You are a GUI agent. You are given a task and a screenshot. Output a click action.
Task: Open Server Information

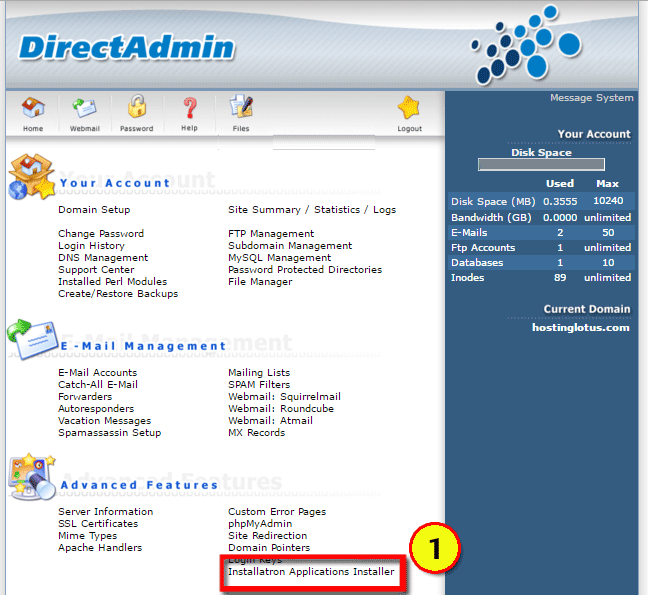pyautogui.click(x=106, y=512)
